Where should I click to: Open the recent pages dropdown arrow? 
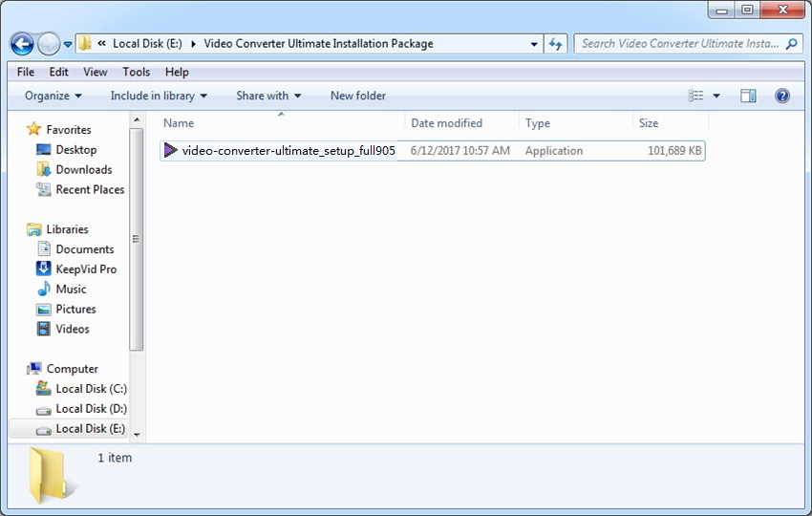(x=67, y=45)
